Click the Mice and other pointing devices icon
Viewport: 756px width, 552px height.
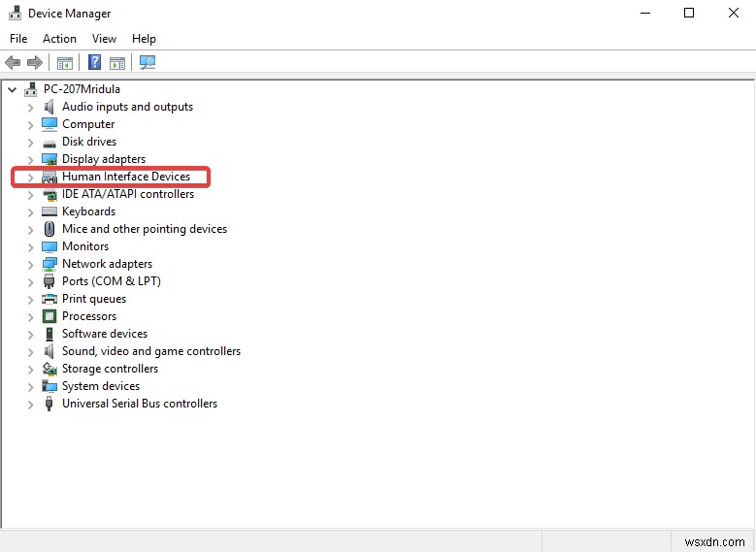click(x=49, y=229)
